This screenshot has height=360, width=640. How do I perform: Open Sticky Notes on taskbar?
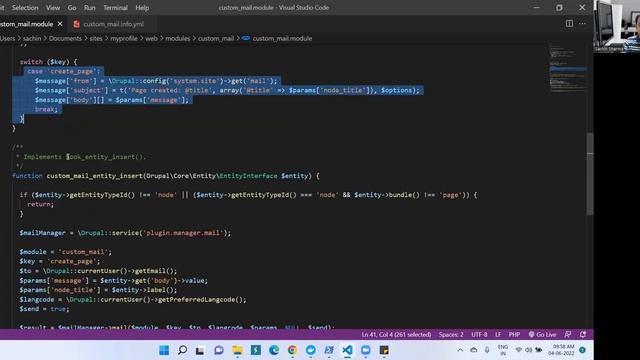click(384, 350)
